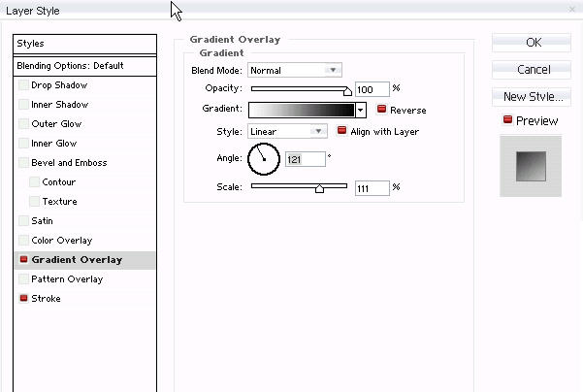Toggle the Outer Glow checkbox
The width and height of the screenshot is (583, 392).
click(x=23, y=124)
